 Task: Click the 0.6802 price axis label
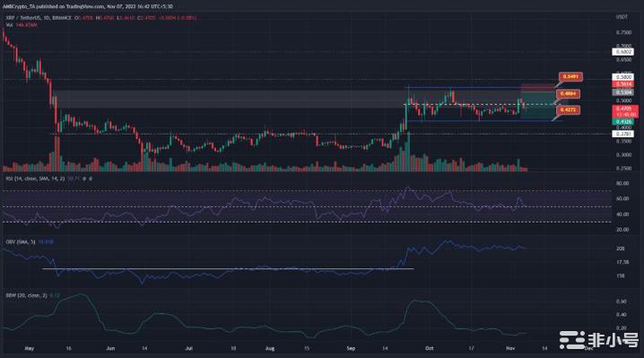pos(622,52)
